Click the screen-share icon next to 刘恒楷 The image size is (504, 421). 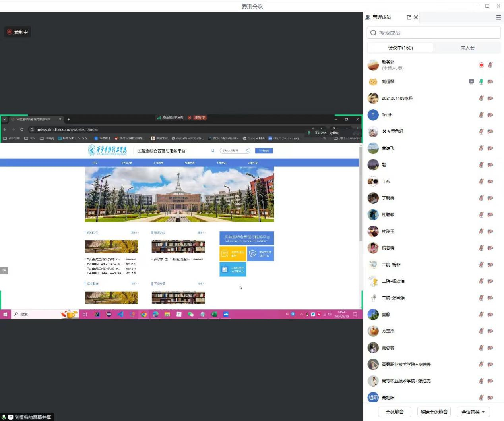click(471, 82)
